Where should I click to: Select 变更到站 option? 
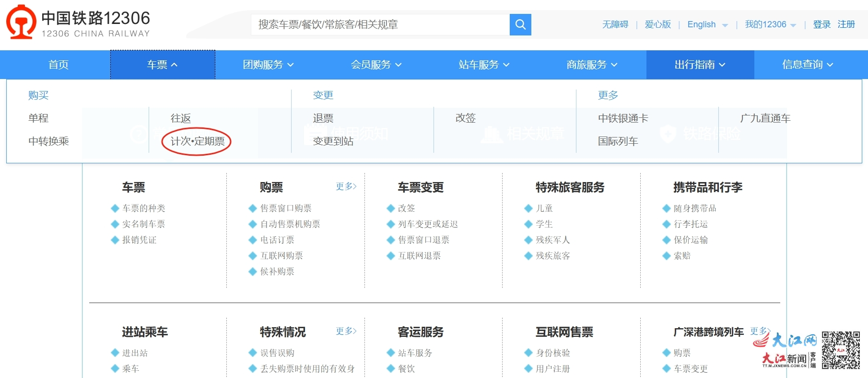click(333, 141)
